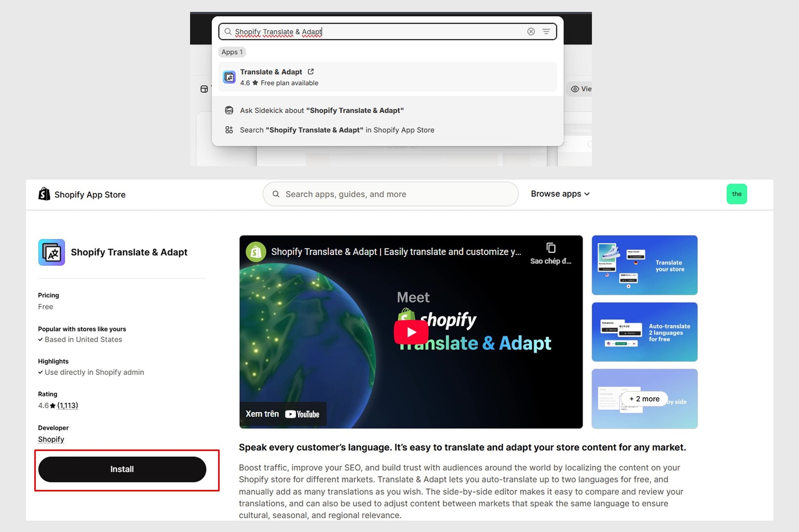This screenshot has width=799, height=532.
Task: Expand the Browse apps dropdown
Action: 560,194
